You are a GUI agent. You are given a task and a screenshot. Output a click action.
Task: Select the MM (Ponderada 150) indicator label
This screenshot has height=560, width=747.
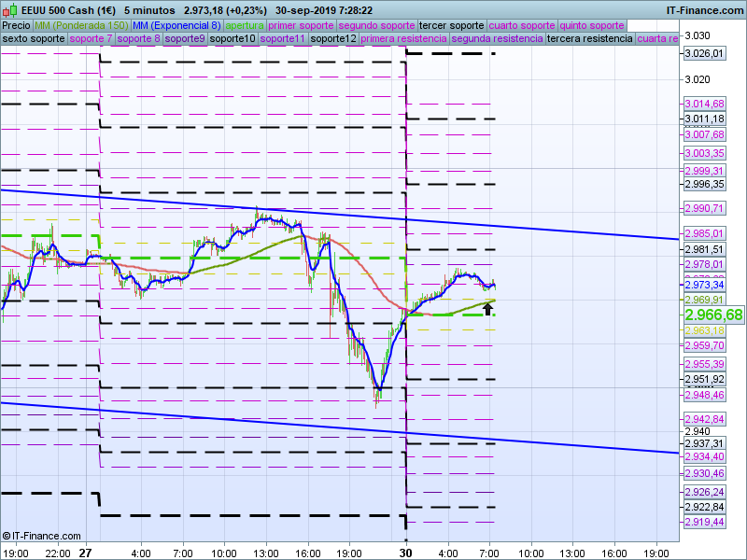81,25
